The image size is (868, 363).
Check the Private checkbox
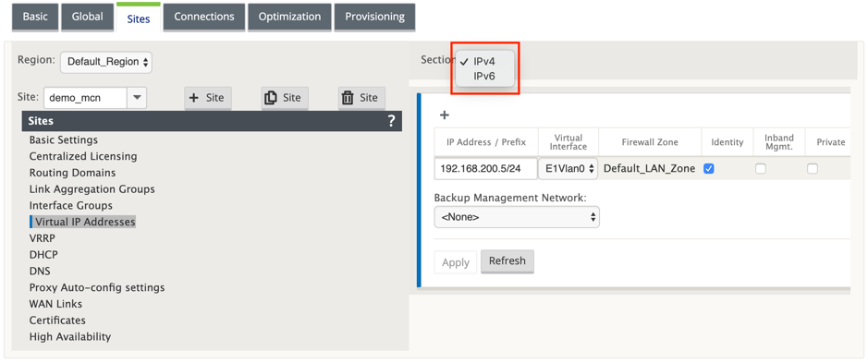813,169
